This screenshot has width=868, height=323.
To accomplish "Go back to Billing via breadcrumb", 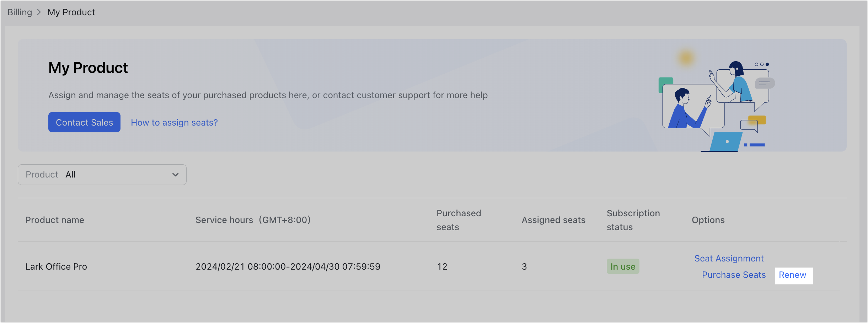I will 20,12.
